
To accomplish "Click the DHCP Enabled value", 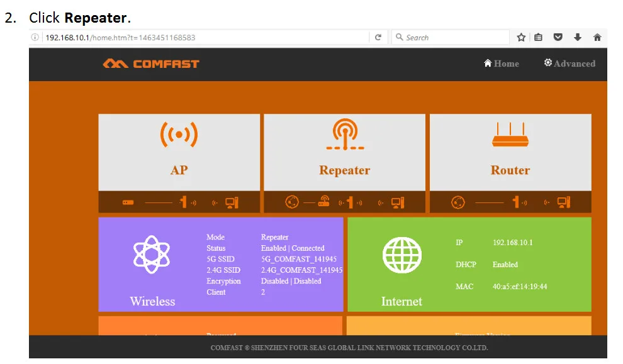I will [505, 265].
